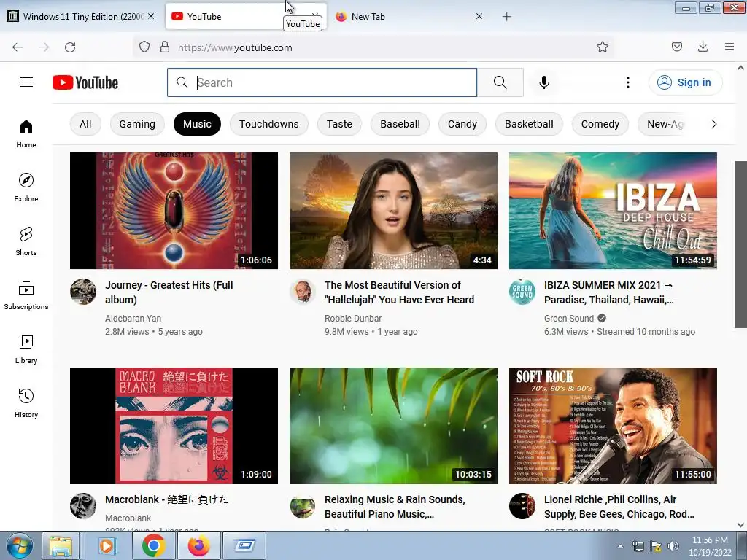Open the Ibiza Deep House thumbnail
This screenshot has width=747, height=560.
point(613,211)
